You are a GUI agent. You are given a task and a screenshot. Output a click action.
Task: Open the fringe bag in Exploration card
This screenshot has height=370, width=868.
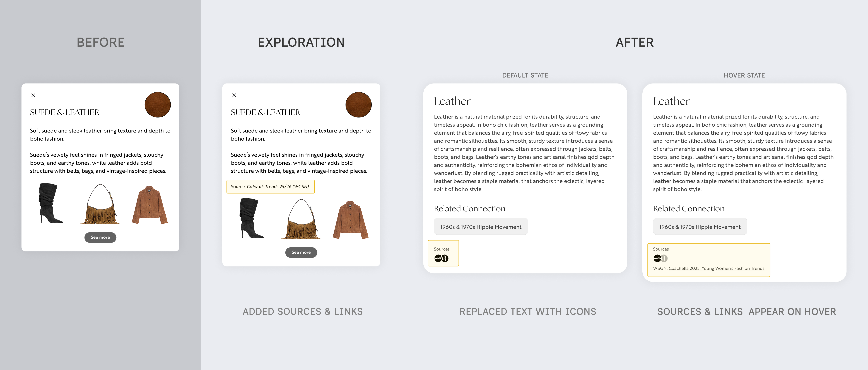[x=301, y=219]
